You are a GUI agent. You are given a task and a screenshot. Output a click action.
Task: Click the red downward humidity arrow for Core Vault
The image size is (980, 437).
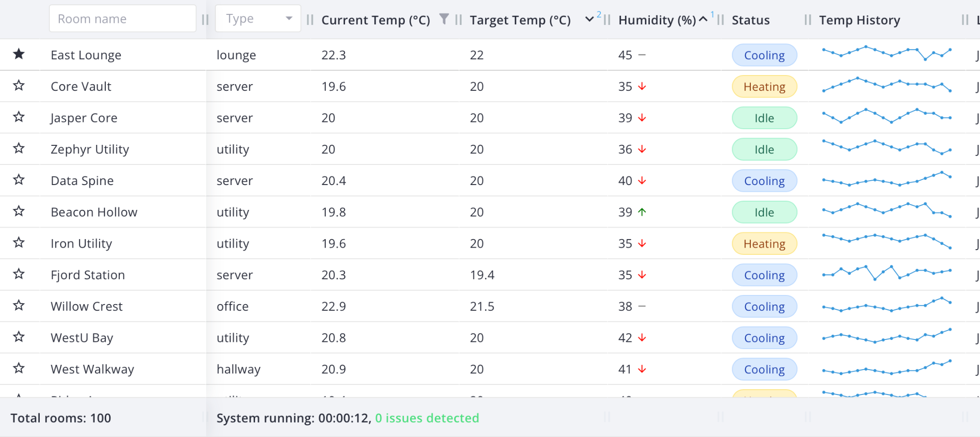[642, 87]
